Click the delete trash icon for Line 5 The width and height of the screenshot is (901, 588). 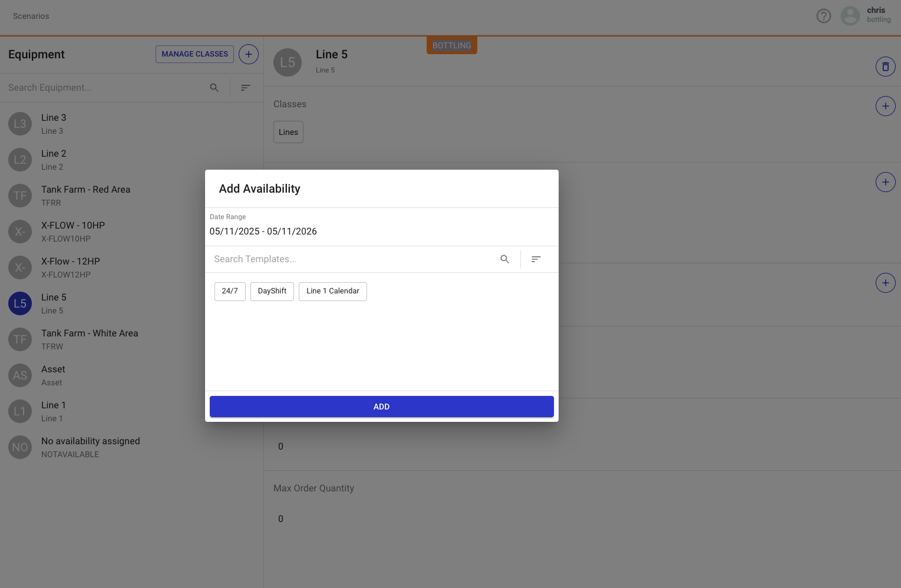[x=885, y=67]
